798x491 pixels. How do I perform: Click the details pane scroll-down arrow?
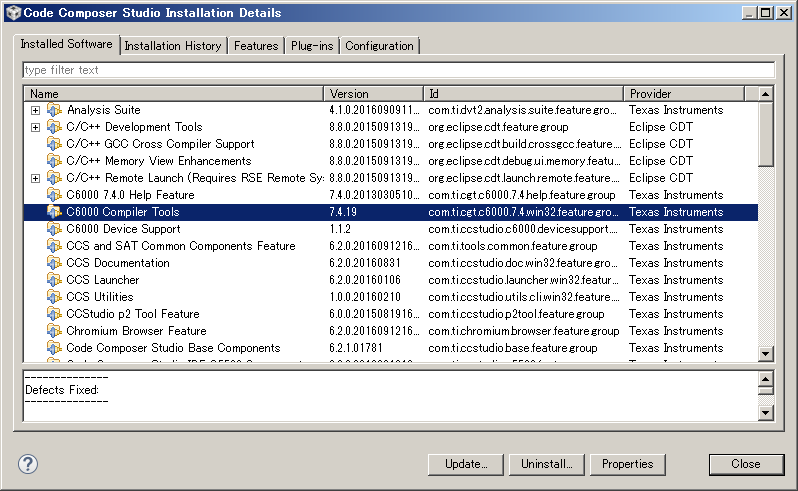[x=765, y=413]
